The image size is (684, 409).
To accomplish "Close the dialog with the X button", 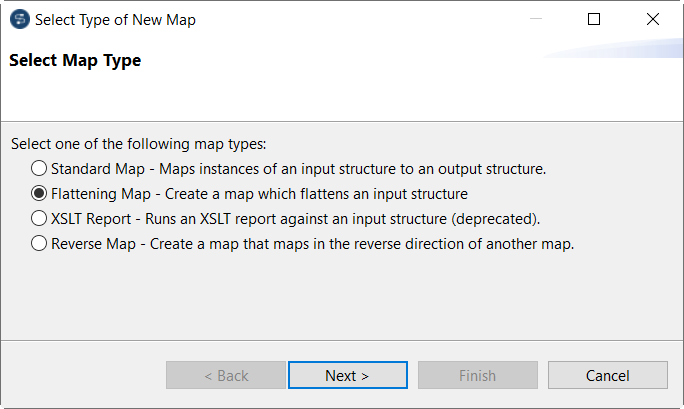I will click(653, 19).
